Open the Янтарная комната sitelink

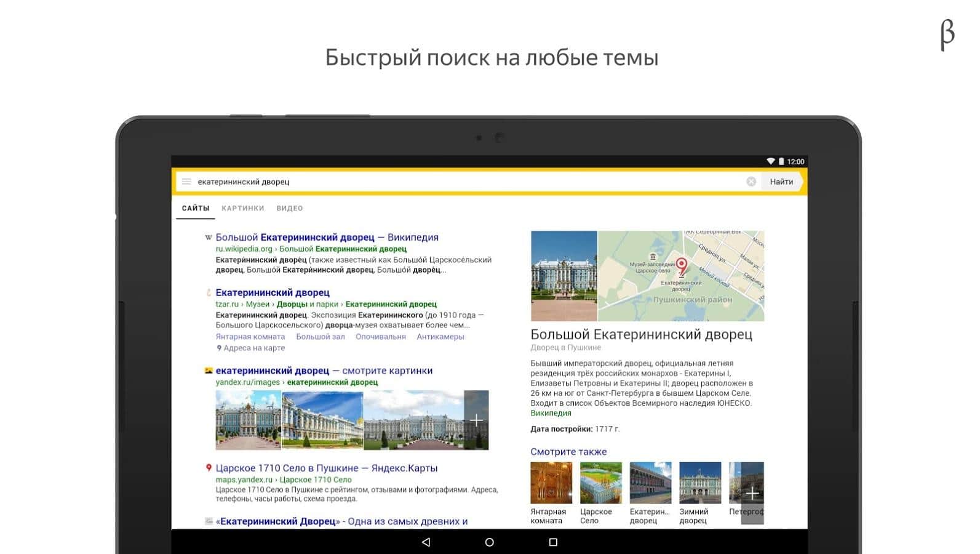[x=250, y=337]
